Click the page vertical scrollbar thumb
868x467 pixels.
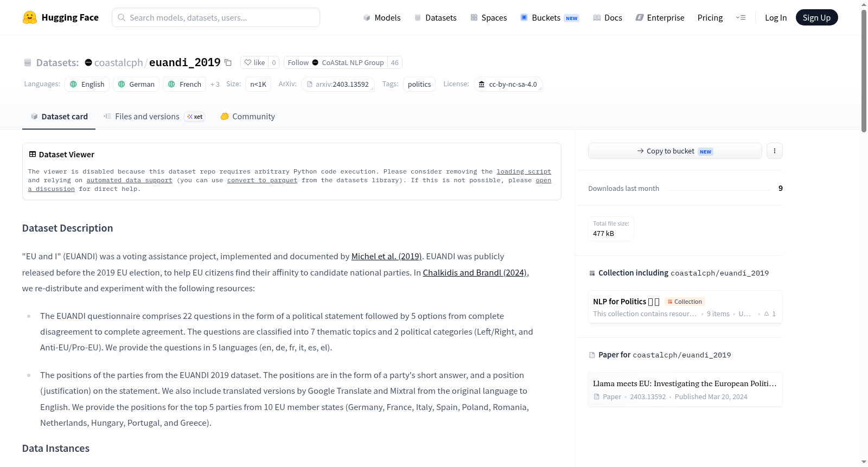point(864,71)
